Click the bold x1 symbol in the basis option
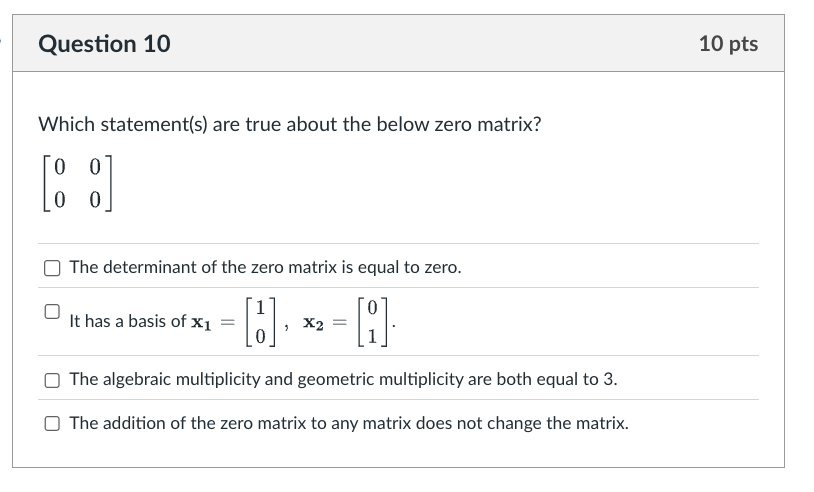814x492 pixels. pyautogui.click(x=202, y=321)
